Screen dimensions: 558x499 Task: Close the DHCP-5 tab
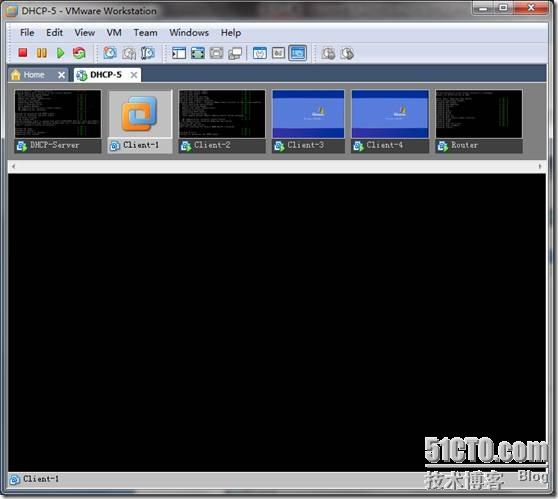(x=134, y=75)
